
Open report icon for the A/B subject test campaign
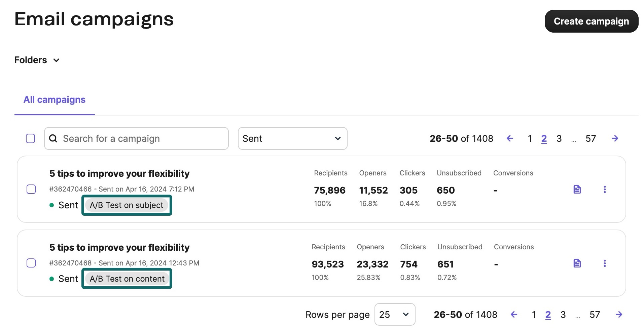pos(577,190)
